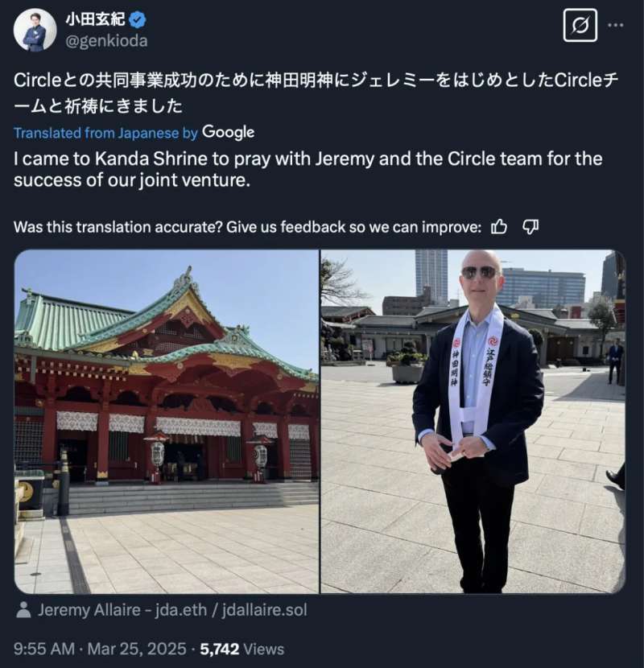
Task: Click the blue verified badge
Action: coord(137,19)
